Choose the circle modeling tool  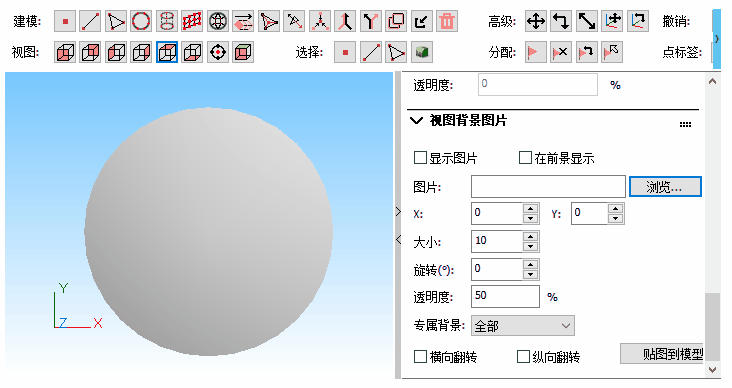coord(141,21)
